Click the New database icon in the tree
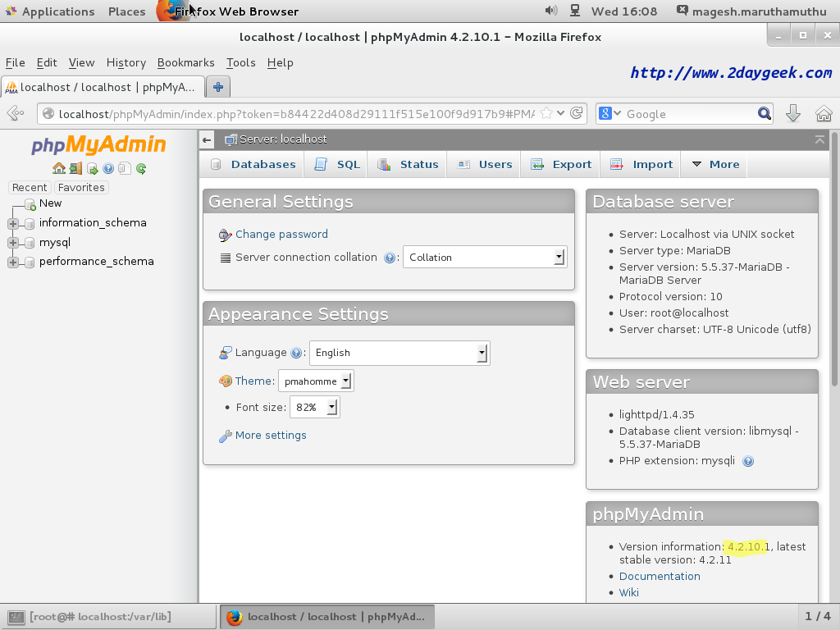Viewport: 840px width, 630px height. pyautogui.click(x=30, y=204)
